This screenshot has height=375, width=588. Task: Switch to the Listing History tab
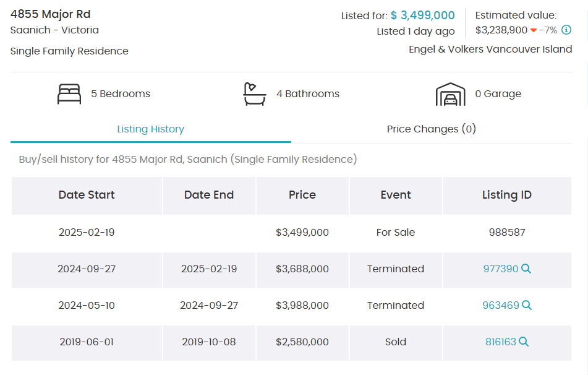(x=151, y=129)
